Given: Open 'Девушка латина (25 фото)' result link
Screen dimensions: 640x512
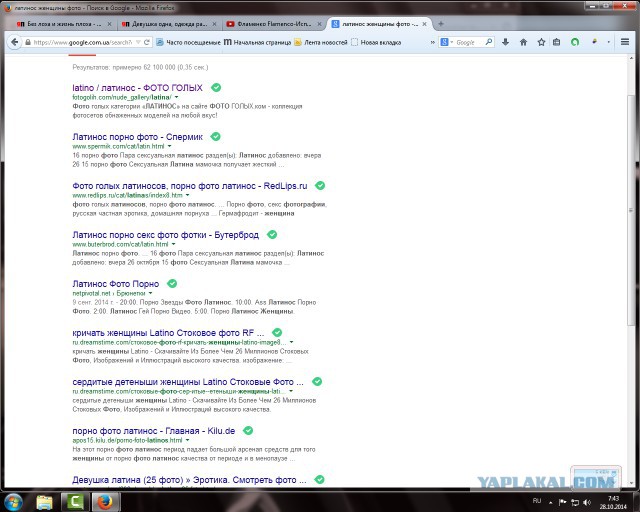Looking at the screenshot, I should [189, 480].
